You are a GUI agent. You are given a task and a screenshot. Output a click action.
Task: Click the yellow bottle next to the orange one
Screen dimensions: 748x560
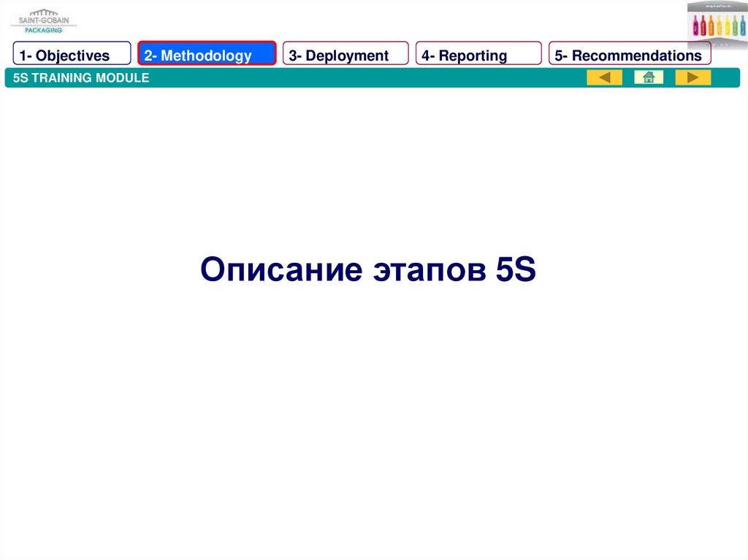point(721,26)
